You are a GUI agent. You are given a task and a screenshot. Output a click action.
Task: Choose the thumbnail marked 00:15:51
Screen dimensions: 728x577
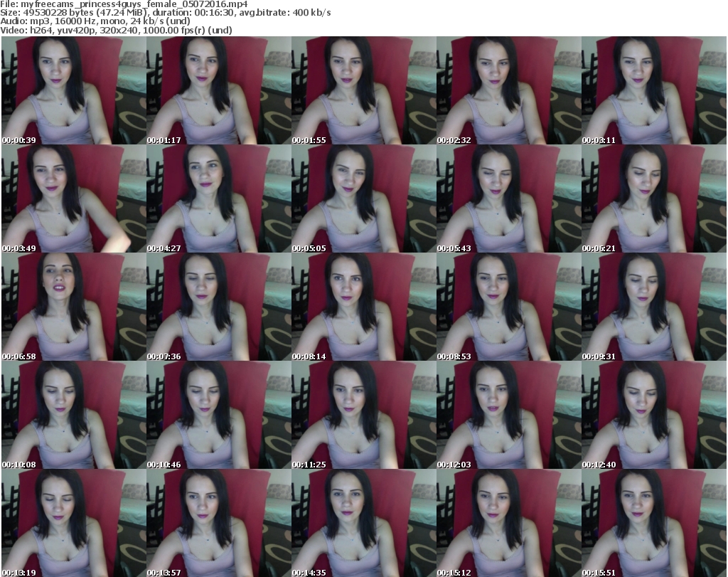click(x=654, y=523)
